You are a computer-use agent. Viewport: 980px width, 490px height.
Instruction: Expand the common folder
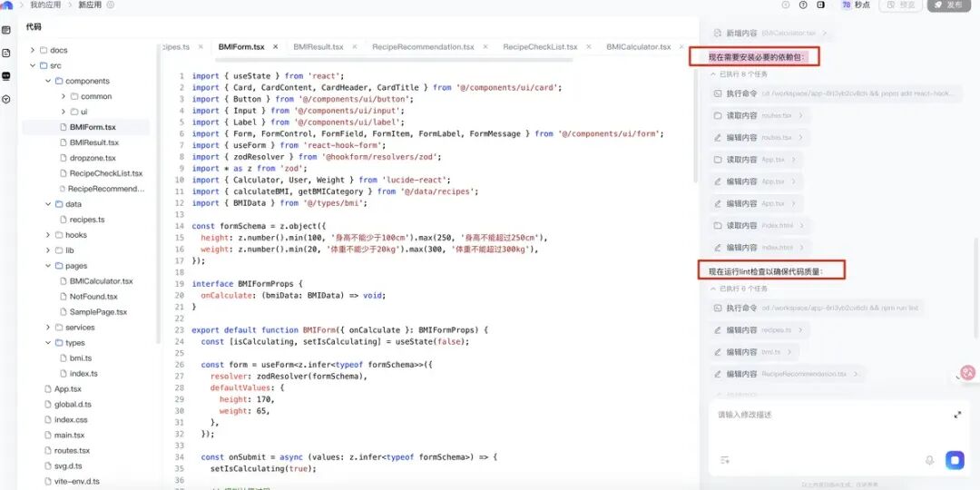(x=64, y=96)
